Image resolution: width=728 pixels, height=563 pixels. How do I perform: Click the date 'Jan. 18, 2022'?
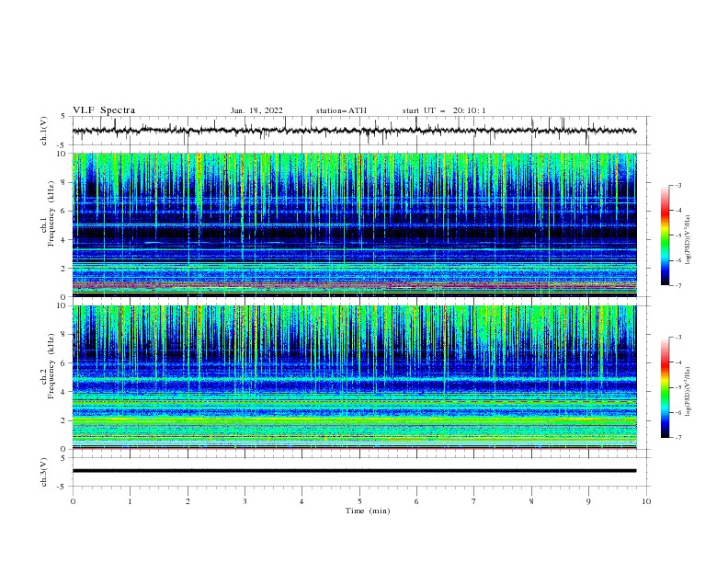[256, 110]
